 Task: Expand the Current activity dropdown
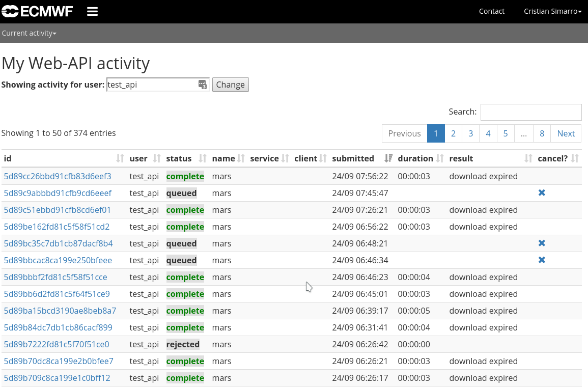(x=29, y=33)
